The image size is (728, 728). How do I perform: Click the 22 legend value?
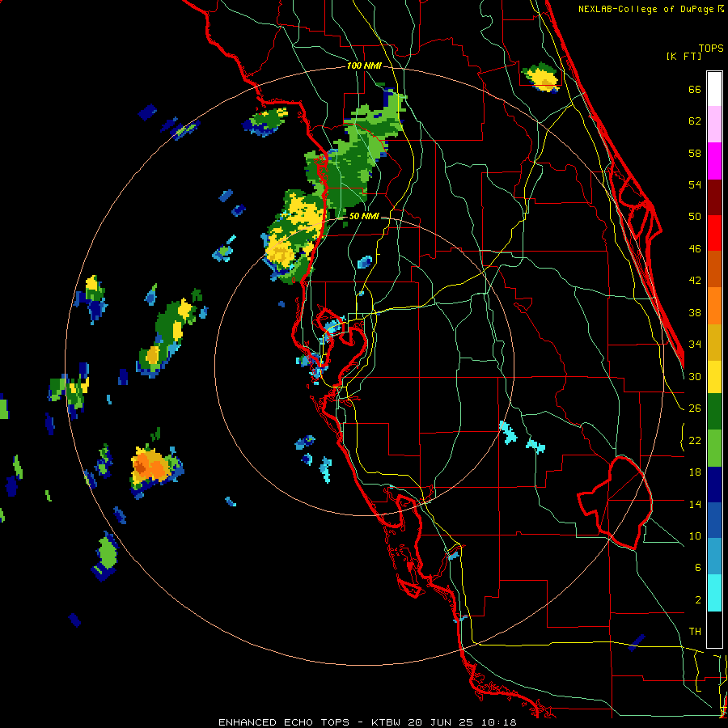(x=695, y=440)
